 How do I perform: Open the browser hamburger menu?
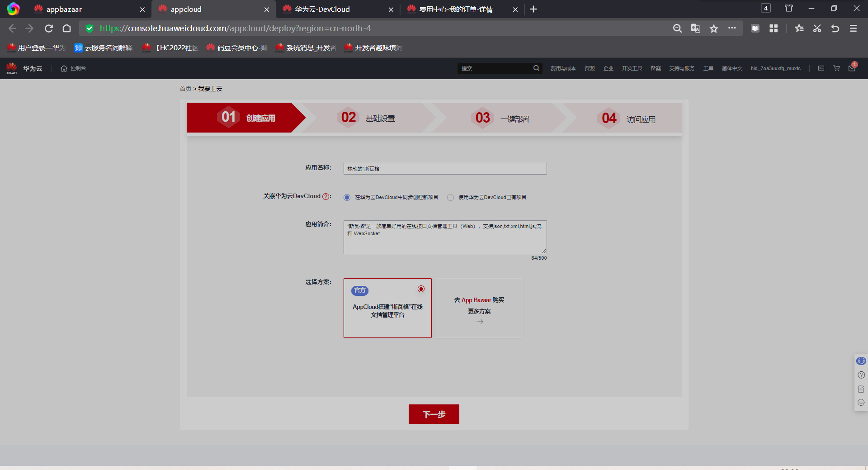[x=853, y=28]
